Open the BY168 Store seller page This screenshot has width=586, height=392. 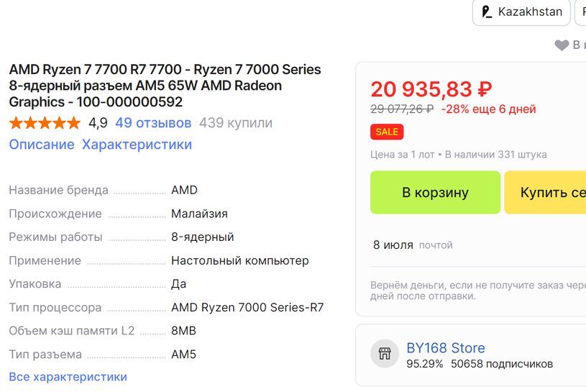pos(446,348)
